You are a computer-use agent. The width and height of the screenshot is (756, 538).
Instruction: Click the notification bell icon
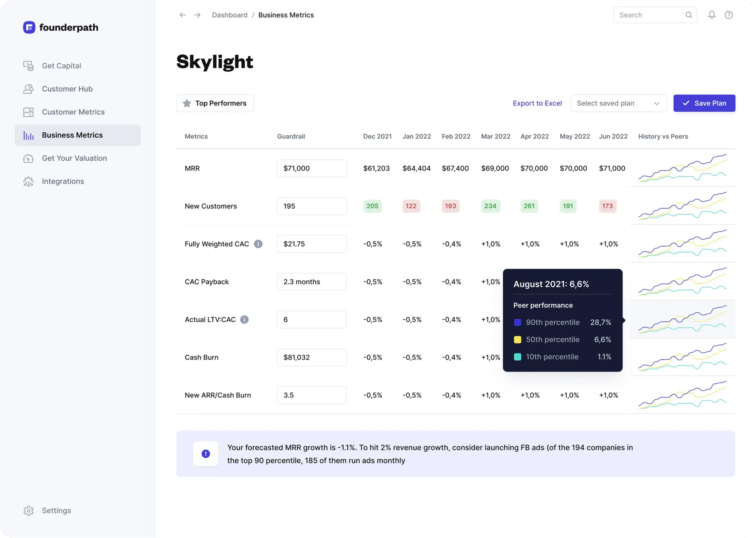pos(712,15)
